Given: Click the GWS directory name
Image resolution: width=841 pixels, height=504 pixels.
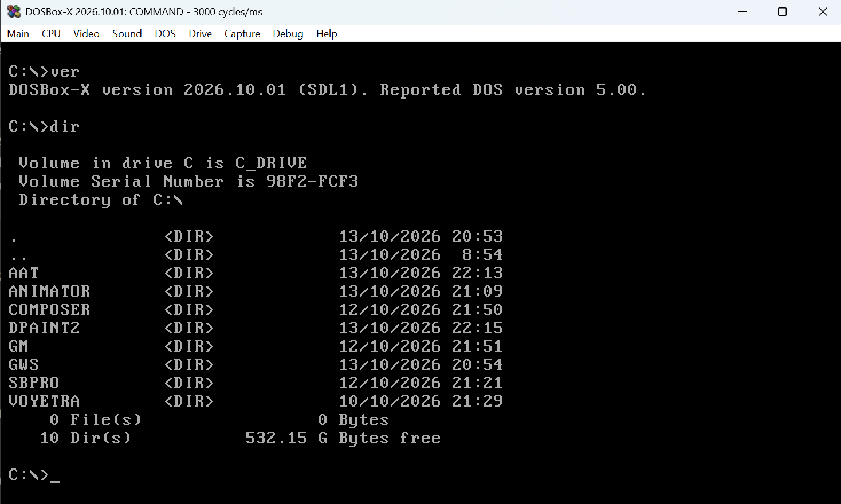Looking at the screenshot, I should [23, 365].
